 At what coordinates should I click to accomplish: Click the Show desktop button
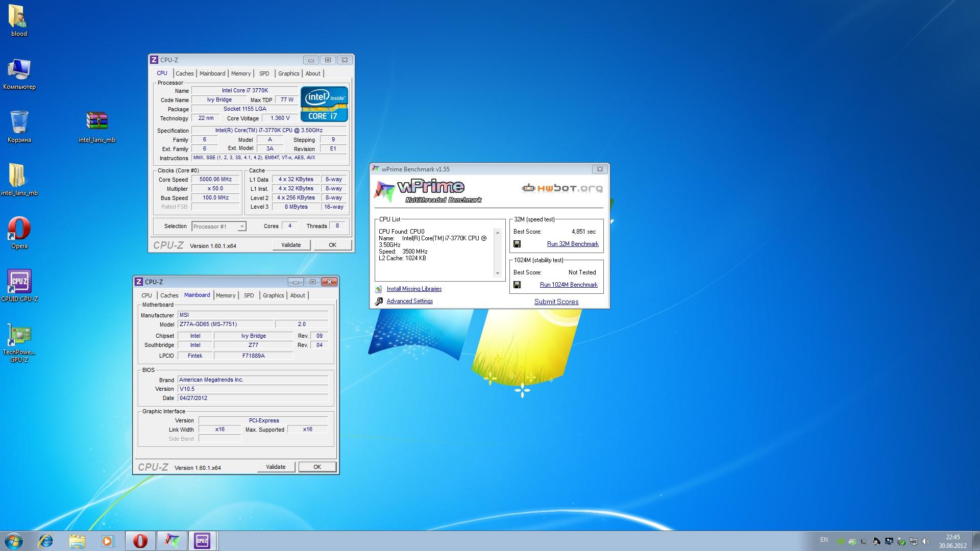976,541
